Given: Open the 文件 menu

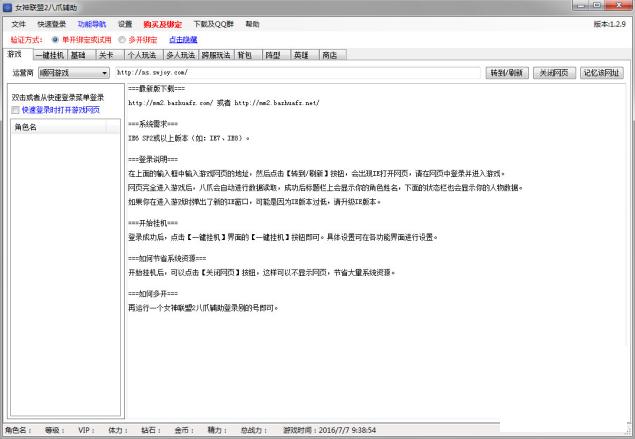Looking at the screenshot, I should coord(18,23).
